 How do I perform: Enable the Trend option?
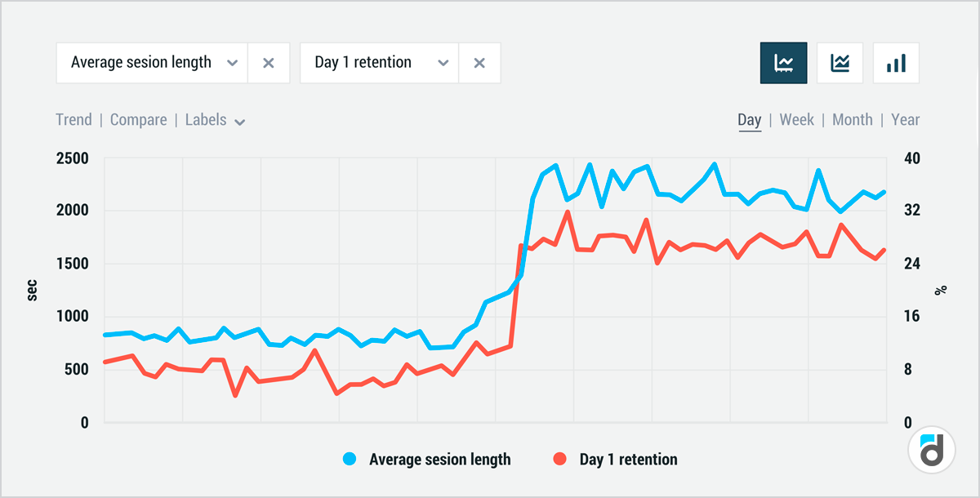click(x=73, y=120)
